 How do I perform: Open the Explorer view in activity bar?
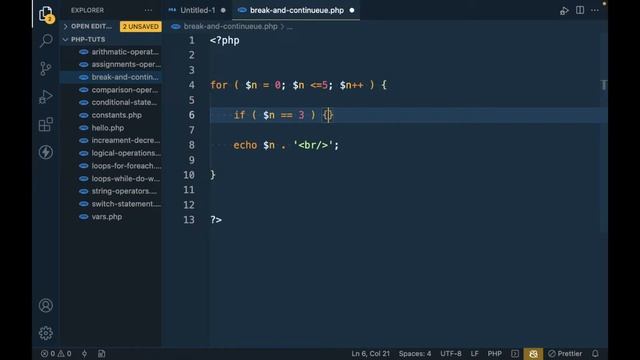[x=46, y=13]
